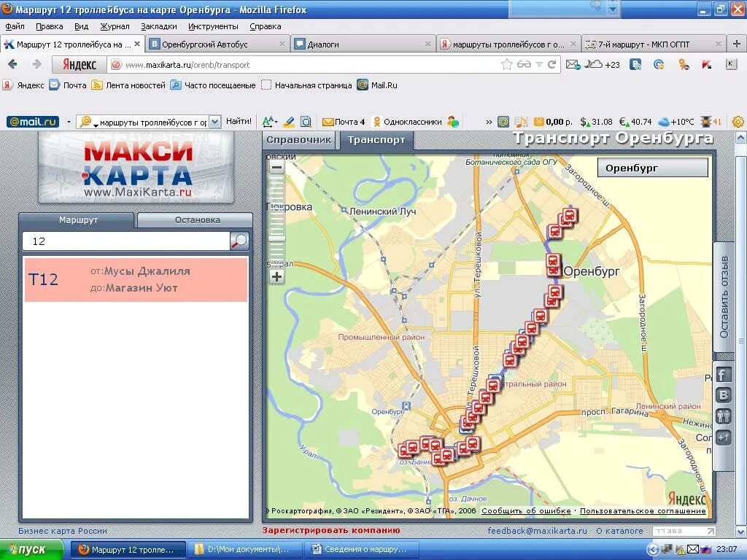Screen dimensions: 747x560
Task: Open the Оренбург city selector
Action: pos(653,168)
